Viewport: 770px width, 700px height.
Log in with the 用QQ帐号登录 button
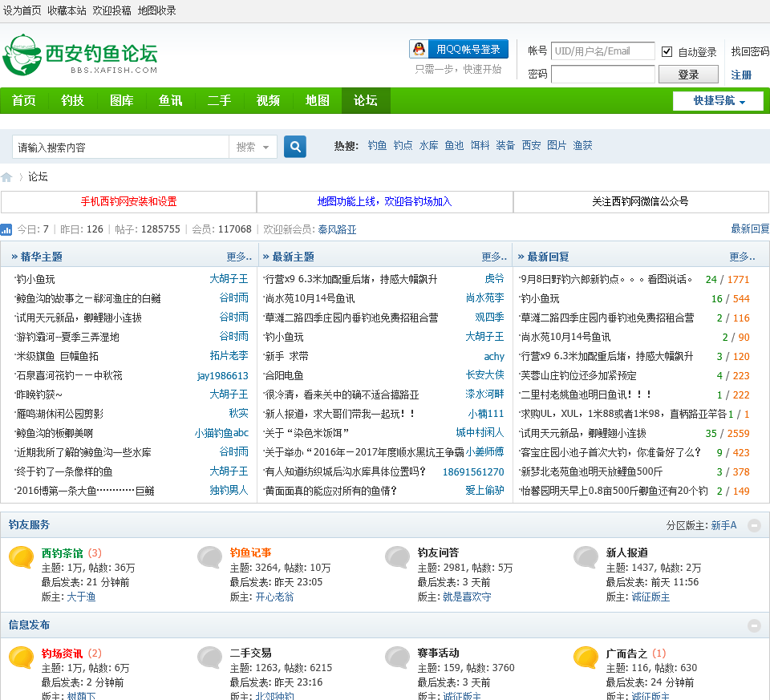point(459,49)
